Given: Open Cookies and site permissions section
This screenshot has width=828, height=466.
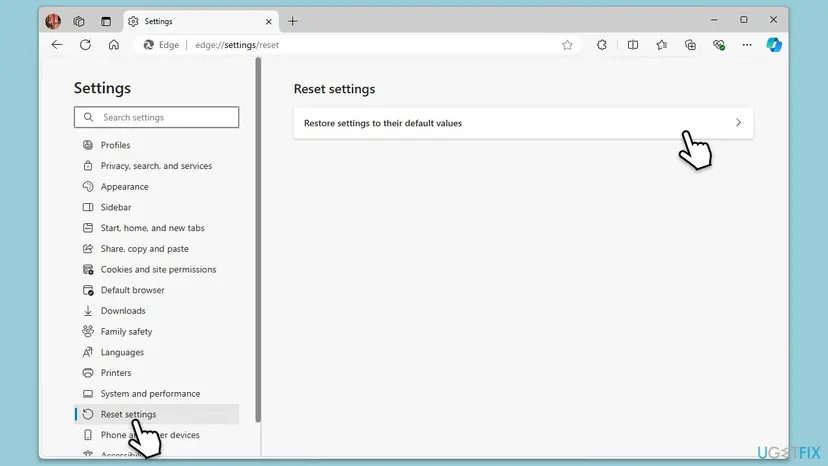Looking at the screenshot, I should pos(156,269).
